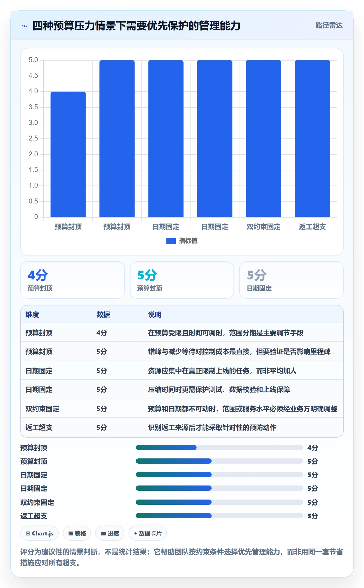Click the 返工超支 cell in the table
The image size is (364, 588).
click(39, 427)
